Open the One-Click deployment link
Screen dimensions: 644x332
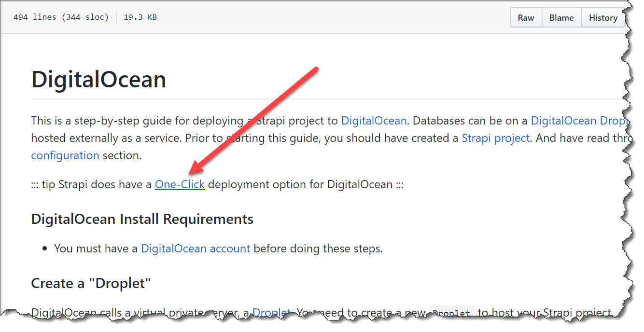pos(180,184)
